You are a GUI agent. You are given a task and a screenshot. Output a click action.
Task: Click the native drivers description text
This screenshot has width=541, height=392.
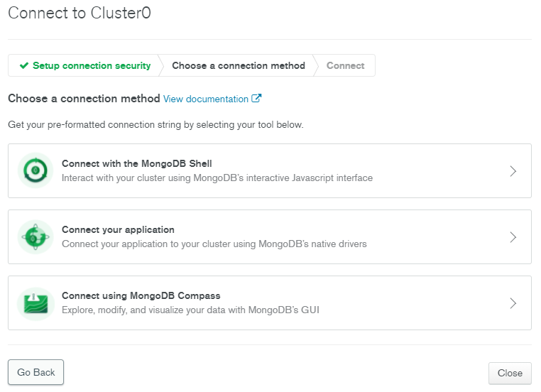[214, 244]
